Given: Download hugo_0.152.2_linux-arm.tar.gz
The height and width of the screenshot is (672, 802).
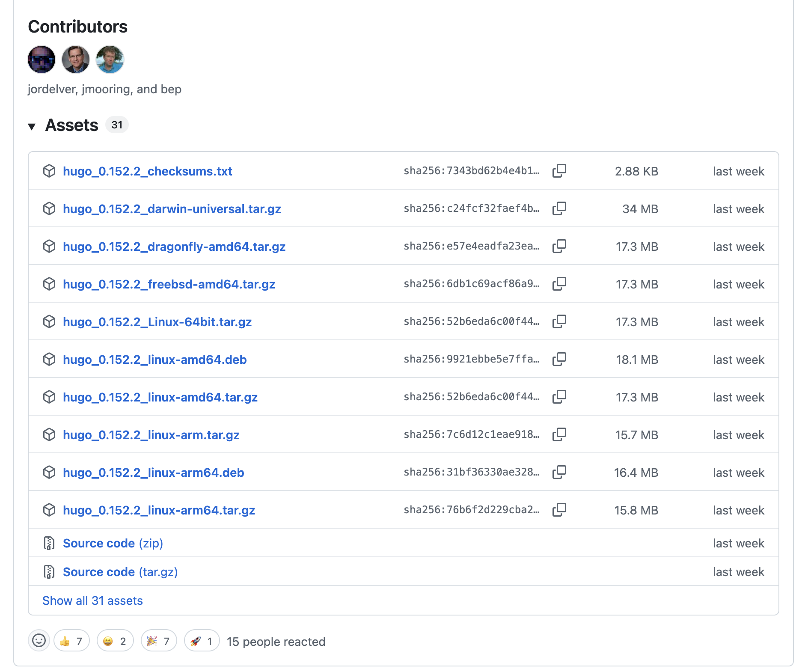Looking at the screenshot, I should pos(151,435).
